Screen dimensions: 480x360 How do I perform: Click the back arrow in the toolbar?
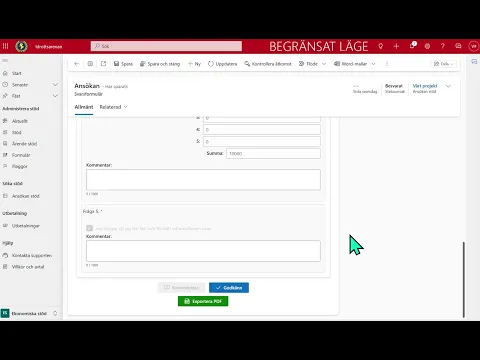(x=77, y=64)
